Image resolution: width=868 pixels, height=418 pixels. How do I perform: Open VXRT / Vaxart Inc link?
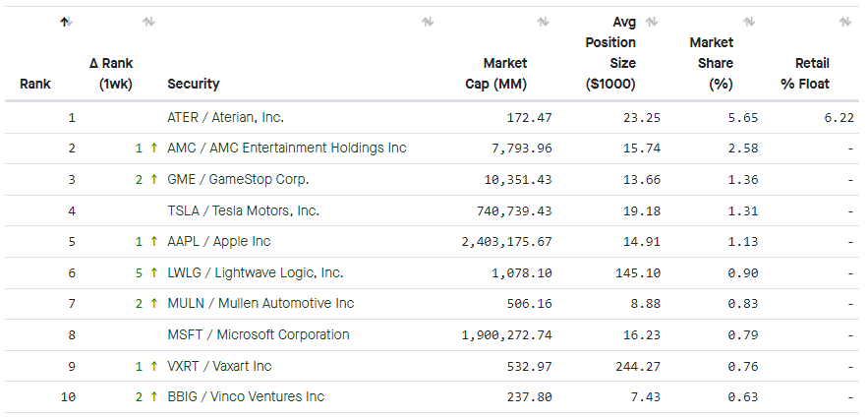tap(219, 366)
